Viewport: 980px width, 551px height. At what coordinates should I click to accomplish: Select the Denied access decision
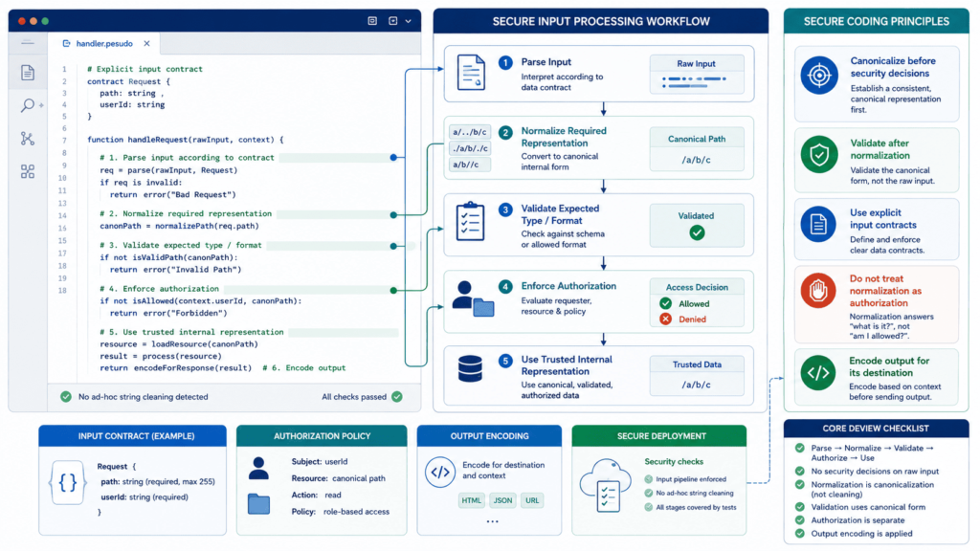pyautogui.click(x=683, y=320)
